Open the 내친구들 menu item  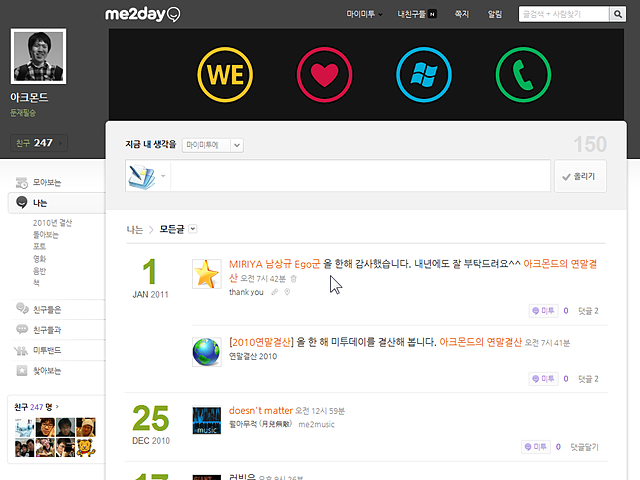(417, 15)
